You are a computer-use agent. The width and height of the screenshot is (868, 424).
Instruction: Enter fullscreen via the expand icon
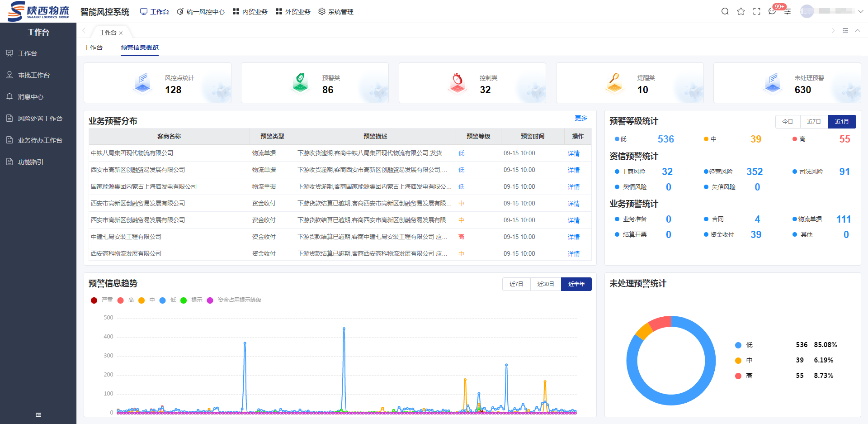coord(757,11)
